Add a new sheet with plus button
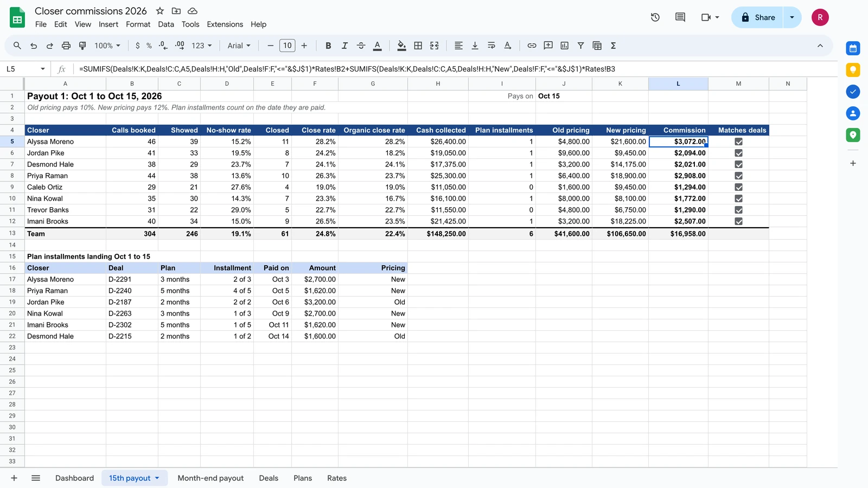868x488 pixels. pyautogui.click(x=14, y=478)
